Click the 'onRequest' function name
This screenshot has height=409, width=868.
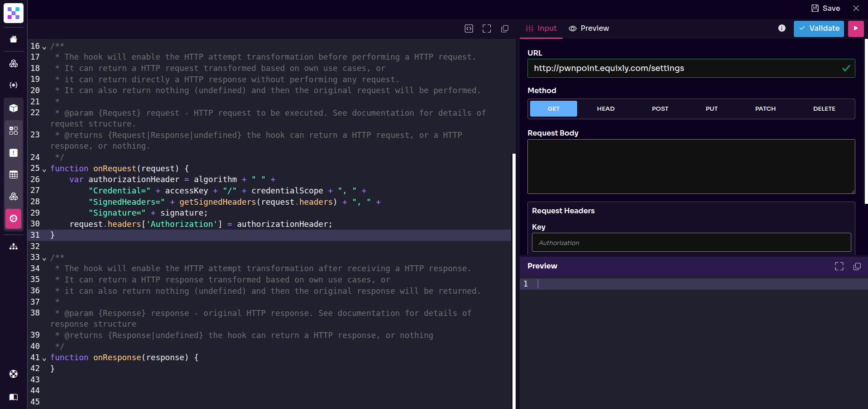115,169
